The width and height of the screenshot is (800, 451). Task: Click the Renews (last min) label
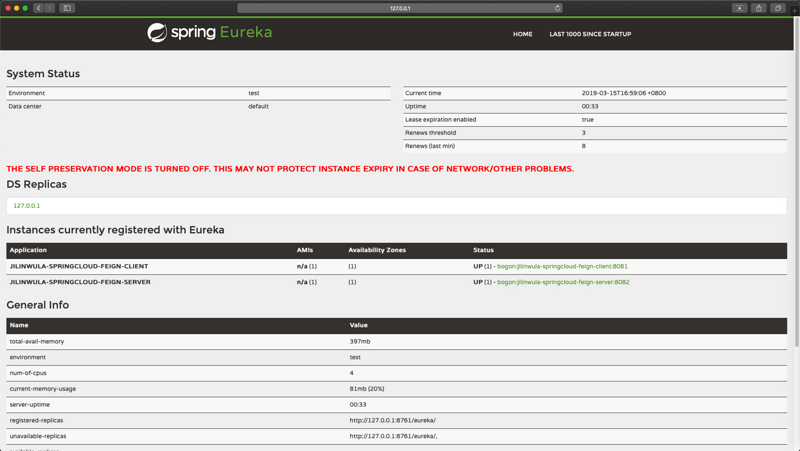[x=430, y=146]
